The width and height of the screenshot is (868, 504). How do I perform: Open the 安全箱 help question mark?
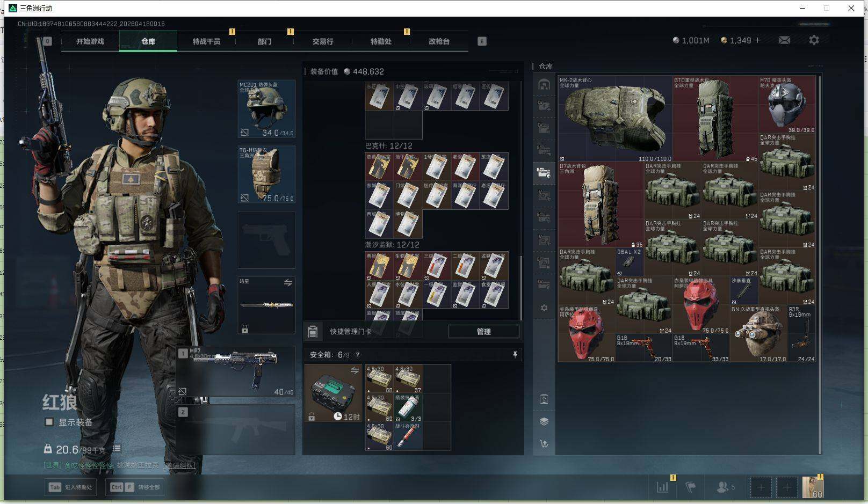click(358, 355)
